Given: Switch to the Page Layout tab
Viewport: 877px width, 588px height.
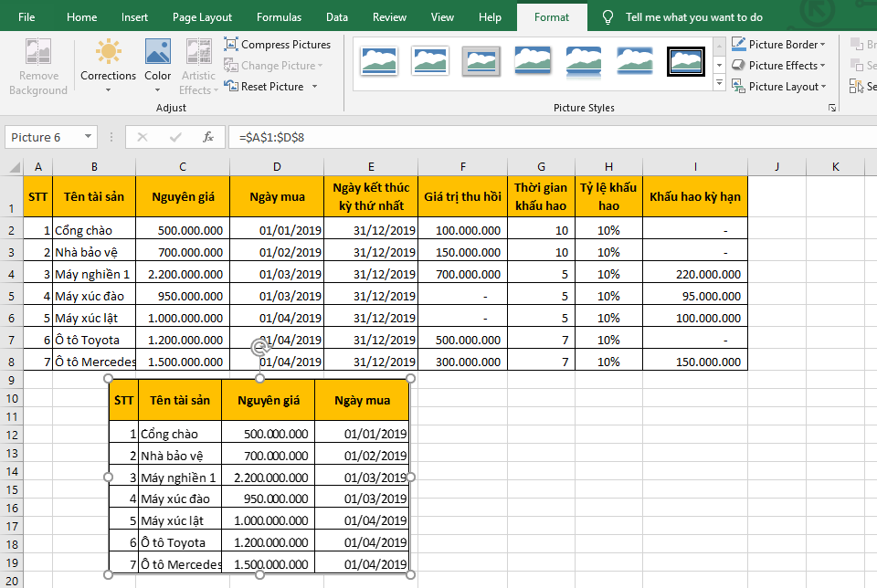Looking at the screenshot, I should [202, 17].
